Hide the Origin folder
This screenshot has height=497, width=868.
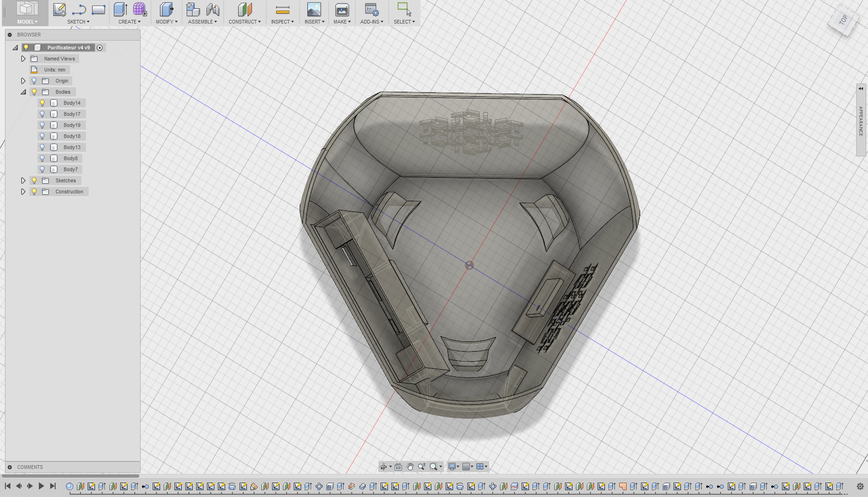(34, 81)
